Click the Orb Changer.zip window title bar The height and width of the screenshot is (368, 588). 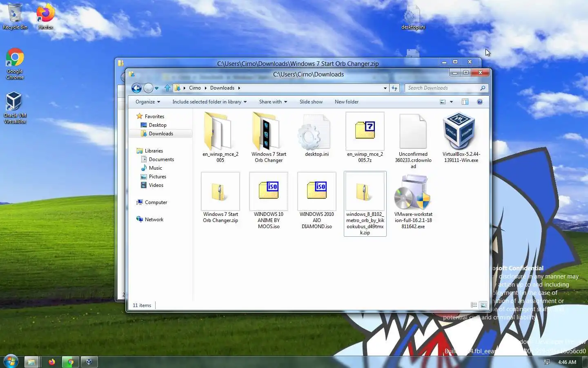coord(298,63)
